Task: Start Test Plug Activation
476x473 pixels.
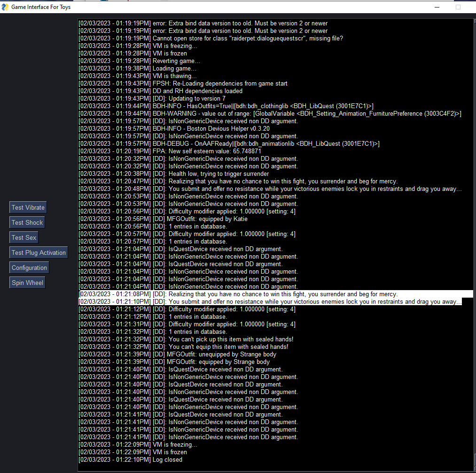Action: pyautogui.click(x=39, y=253)
